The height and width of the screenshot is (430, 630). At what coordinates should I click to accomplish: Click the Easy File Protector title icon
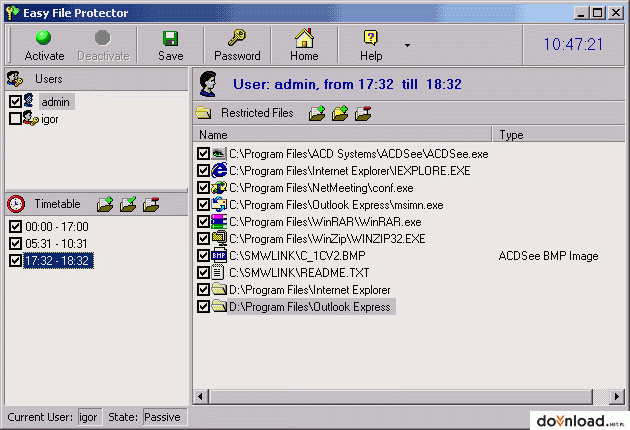pos(12,12)
